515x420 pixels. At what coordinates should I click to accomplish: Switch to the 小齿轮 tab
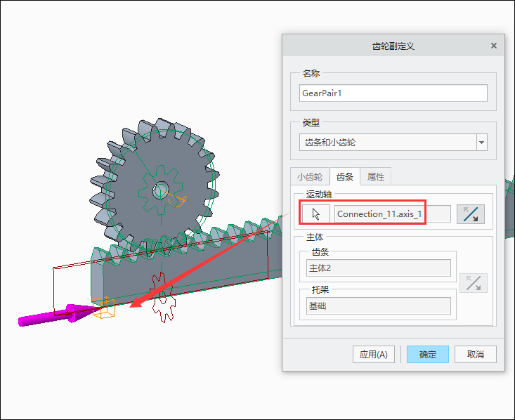click(x=310, y=177)
